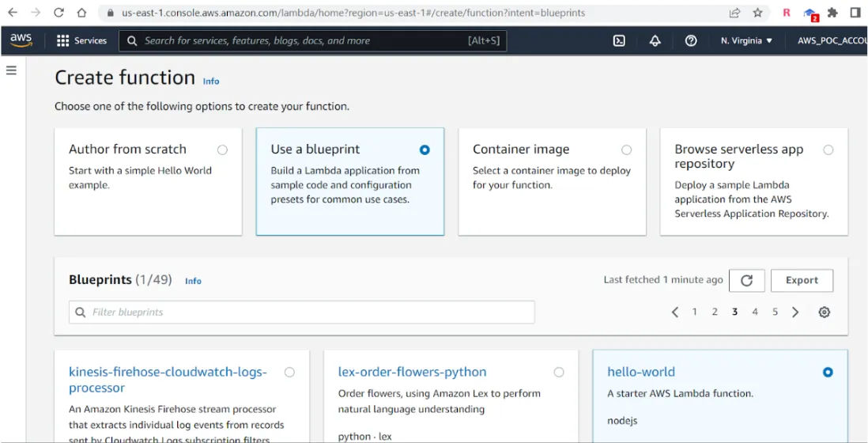
Task: Click the 'Create function' page heading
Action: 125,78
